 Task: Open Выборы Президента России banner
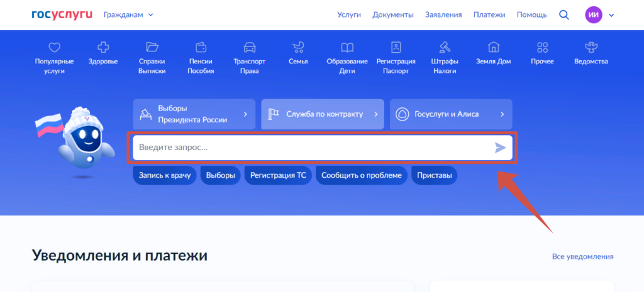[194, 114]
